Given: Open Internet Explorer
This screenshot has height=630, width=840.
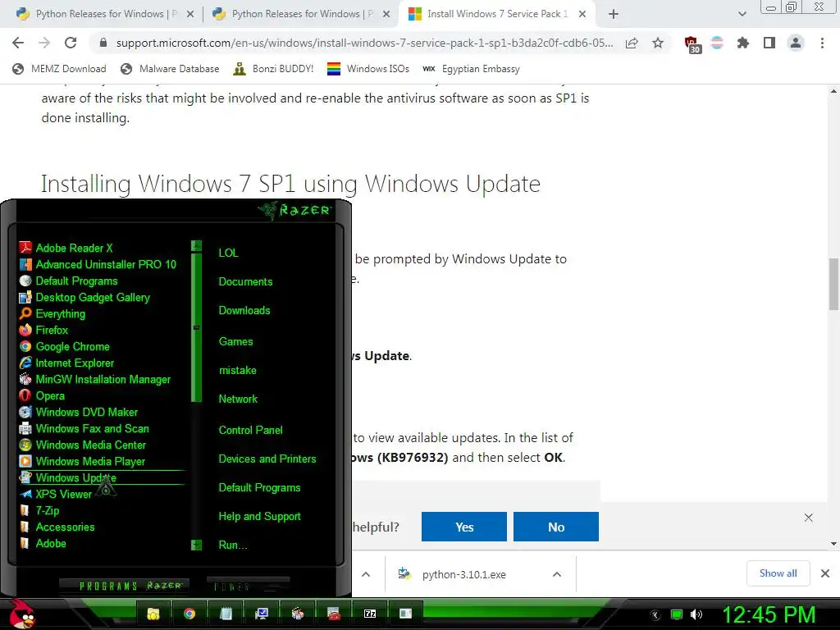Looking at the screenshot, I should click(67, 363).
